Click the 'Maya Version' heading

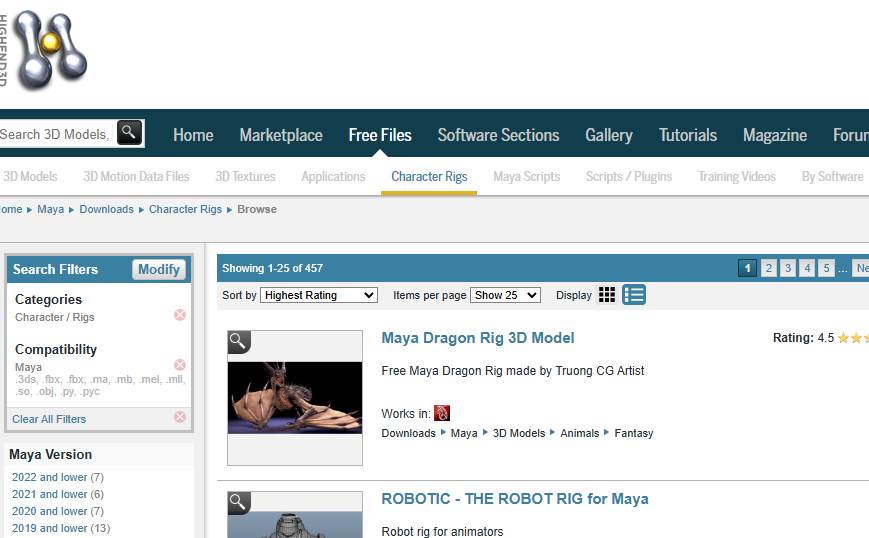point(50,454)
